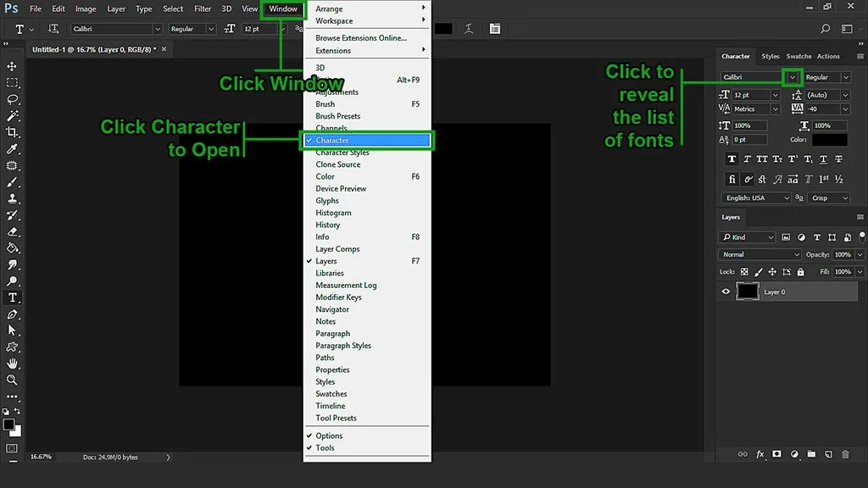Switch to the Styles tab
The width and height of the screenshot is (868, 488).
tap(770, 57)
